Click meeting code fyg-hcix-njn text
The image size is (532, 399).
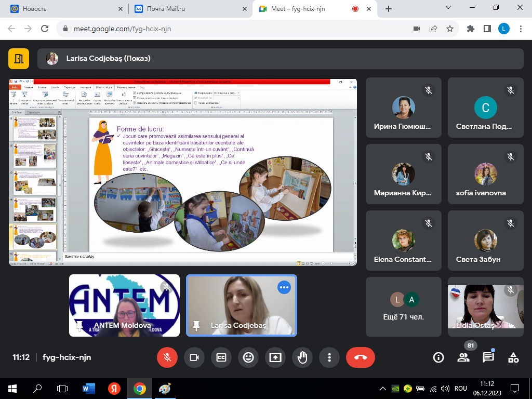coord(67,357)
